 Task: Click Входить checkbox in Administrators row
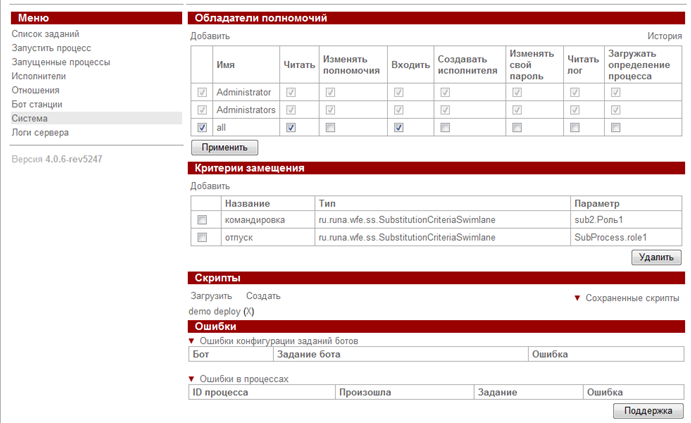(x=398, y=110)
